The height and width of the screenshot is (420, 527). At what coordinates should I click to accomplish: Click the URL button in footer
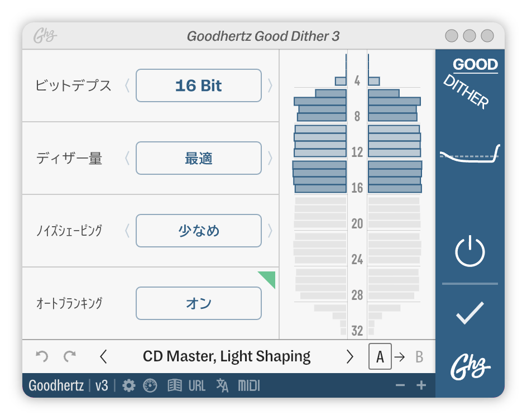tap(197, 386)
